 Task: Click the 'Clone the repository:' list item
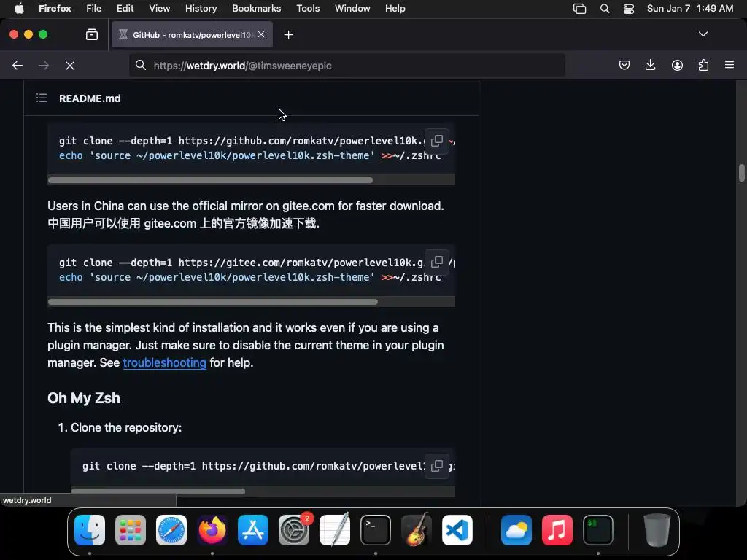(125, 427)
